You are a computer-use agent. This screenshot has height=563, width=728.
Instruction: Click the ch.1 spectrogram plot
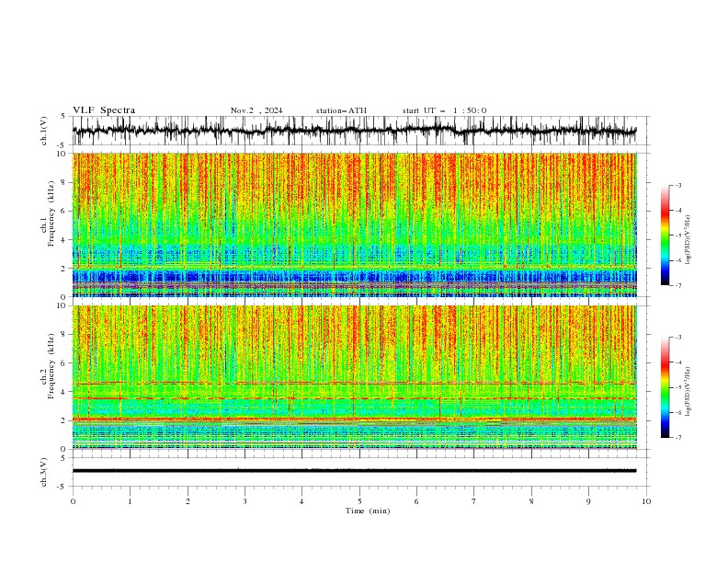tap(355, 224)
